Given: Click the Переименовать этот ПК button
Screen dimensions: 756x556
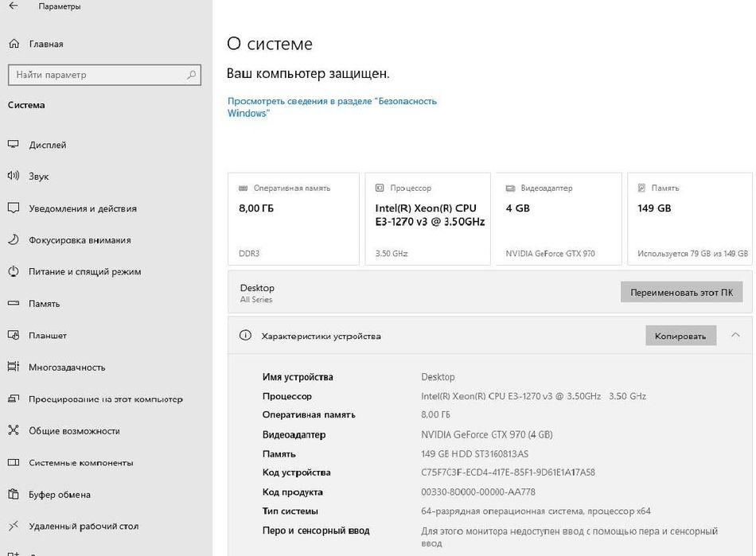Looking at the screenshot, I should (681, 293).
